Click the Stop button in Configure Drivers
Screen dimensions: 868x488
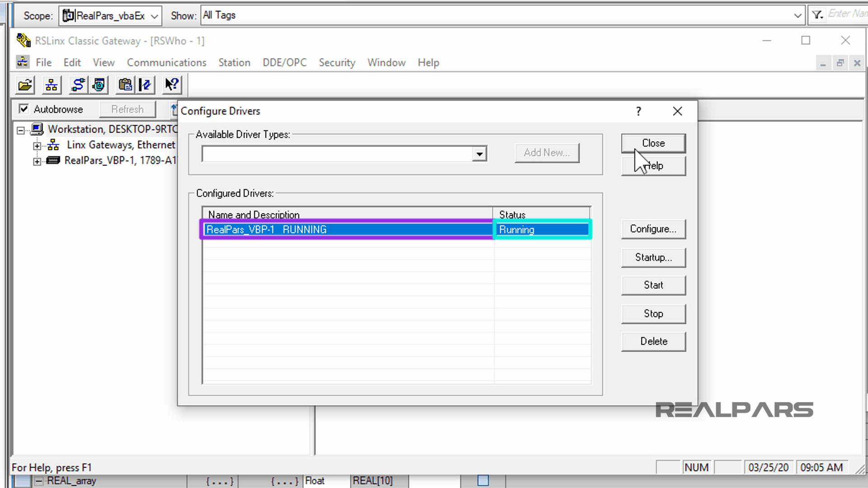click(653, 314)
